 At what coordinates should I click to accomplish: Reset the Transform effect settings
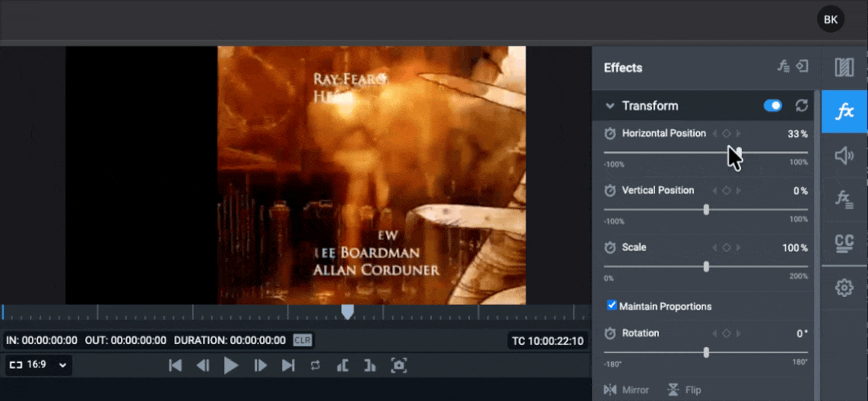[x=802, y=106]
